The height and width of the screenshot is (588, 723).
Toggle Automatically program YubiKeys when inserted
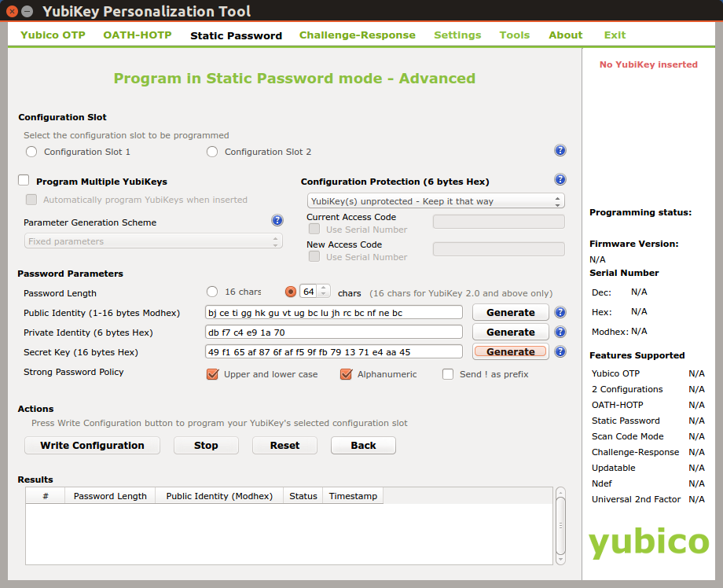pos(31,200)
